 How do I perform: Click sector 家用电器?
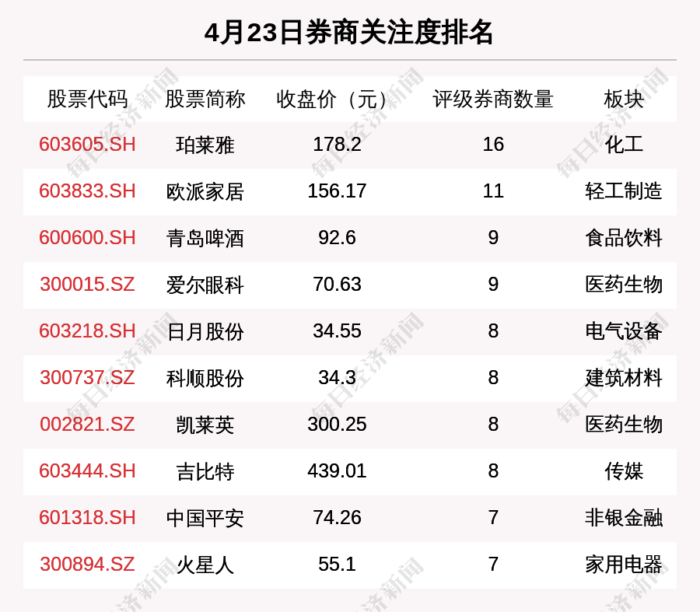tap(624, 565)
